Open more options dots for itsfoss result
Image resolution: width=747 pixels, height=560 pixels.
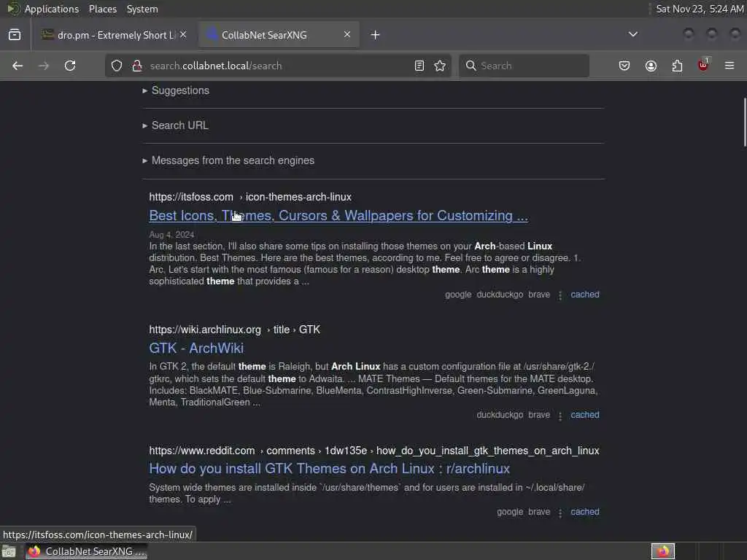point(560,295)
